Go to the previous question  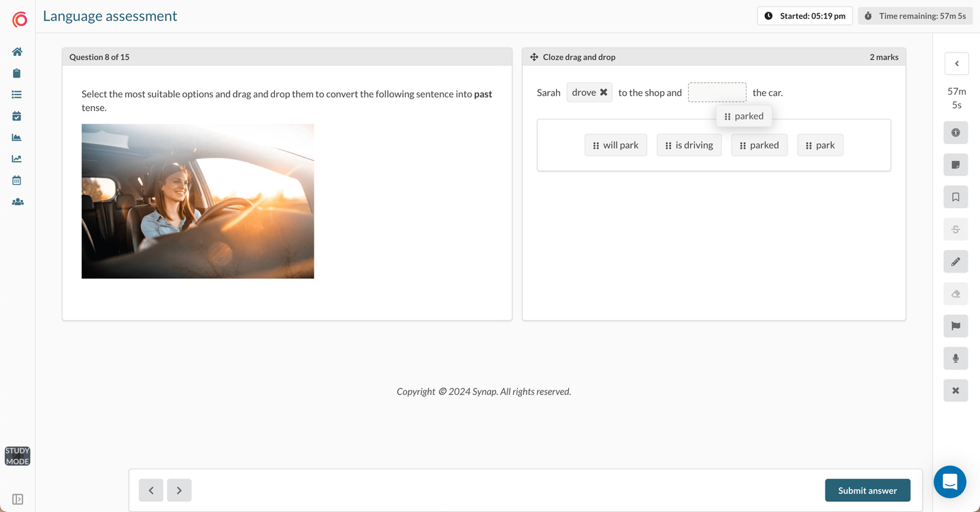pos(151,490)
